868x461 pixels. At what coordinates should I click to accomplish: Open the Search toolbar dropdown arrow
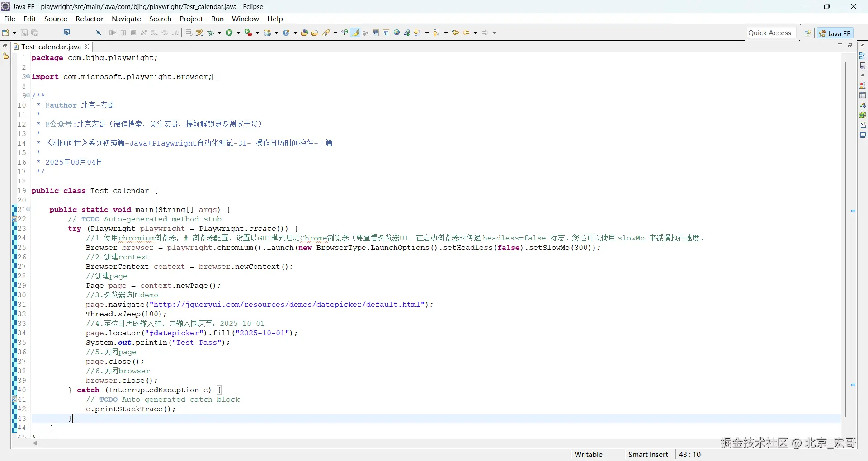(x=335, y=33)
